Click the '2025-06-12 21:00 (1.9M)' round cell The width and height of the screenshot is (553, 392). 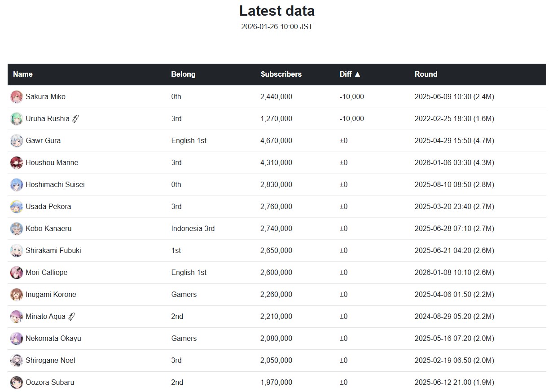454,383
